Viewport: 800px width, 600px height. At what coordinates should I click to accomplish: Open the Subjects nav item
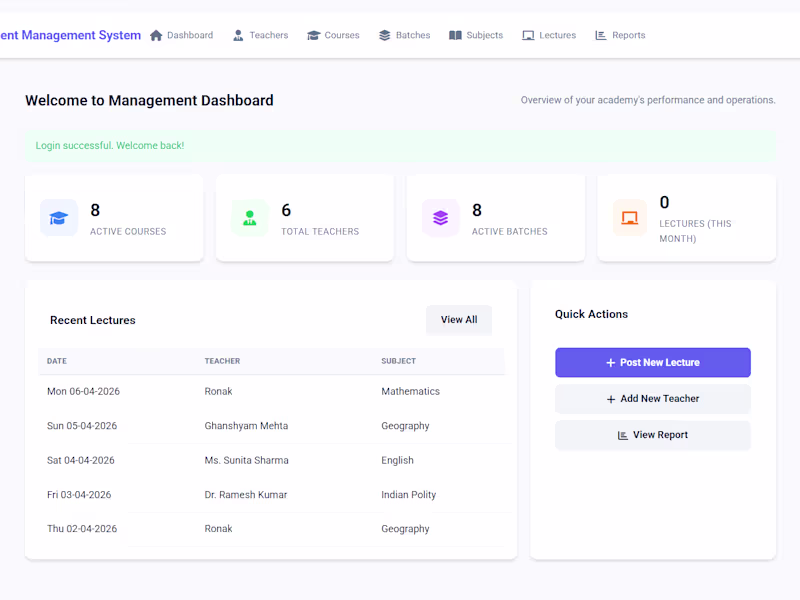tap(476, 35)
